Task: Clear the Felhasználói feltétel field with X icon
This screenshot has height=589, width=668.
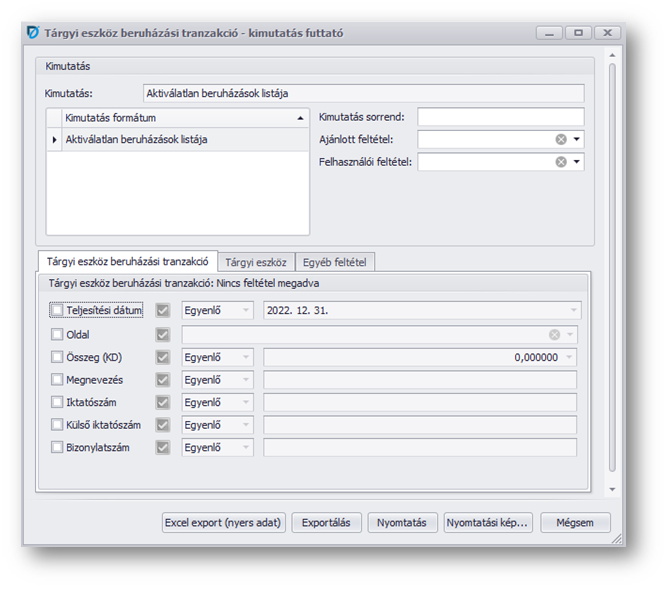Action: coord(561,162)
